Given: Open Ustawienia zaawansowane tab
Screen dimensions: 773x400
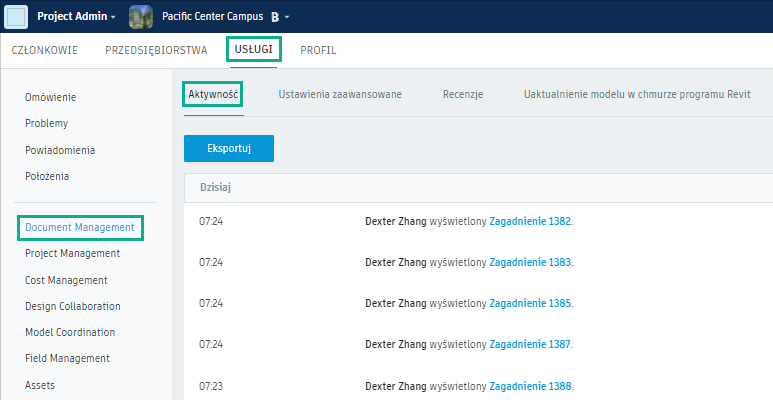Looking at the screenshot, I should tap(340, 94).
